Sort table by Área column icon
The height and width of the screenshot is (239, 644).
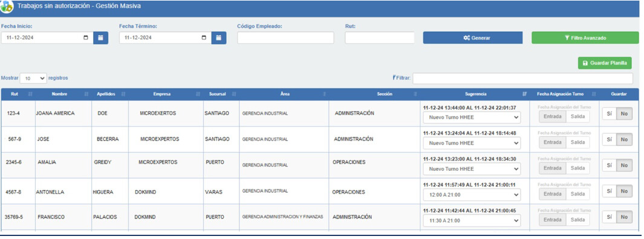325,94
